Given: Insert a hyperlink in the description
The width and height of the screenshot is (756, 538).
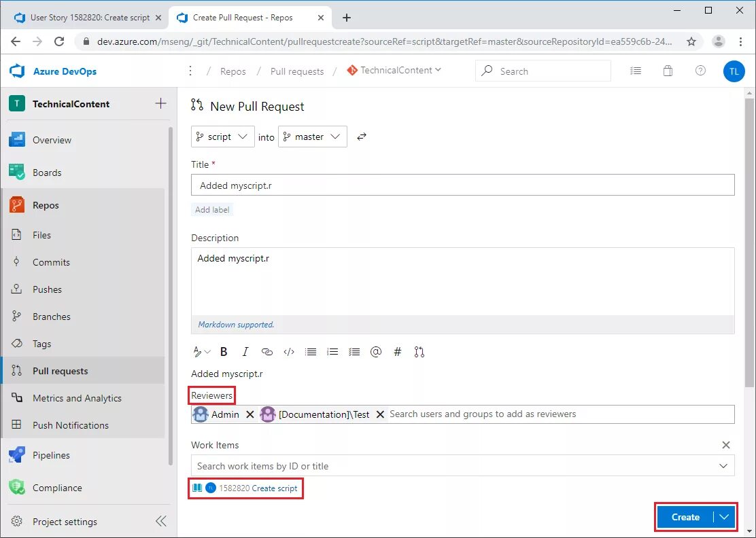Looking at the screenshot, I should 267,352.
